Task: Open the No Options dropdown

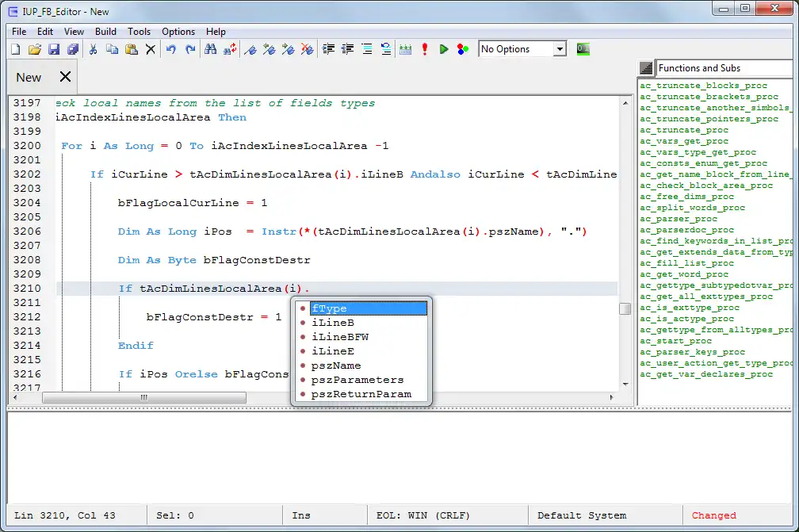Action: coord(560,49)
